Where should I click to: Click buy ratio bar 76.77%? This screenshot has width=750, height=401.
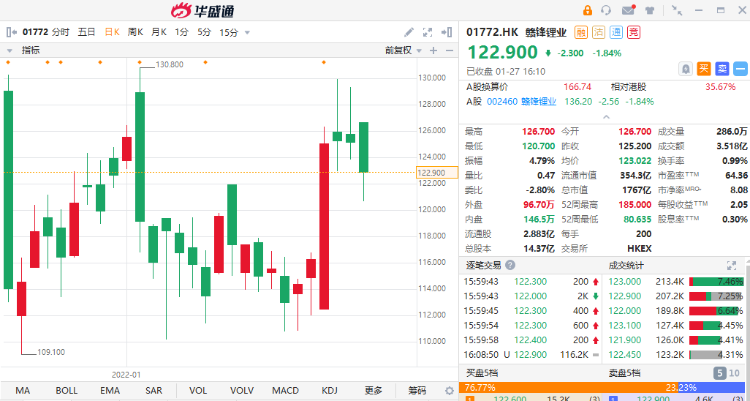click(568, 387)
